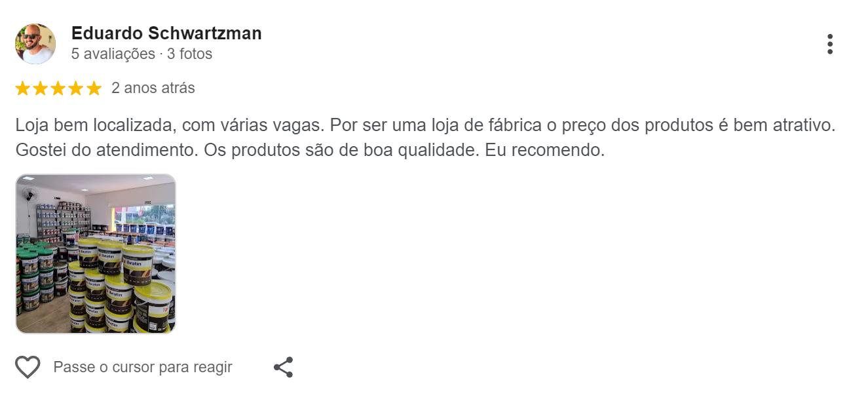Click the second yellow rating star
The image size is (868, 405).
(x=41, y=88)
